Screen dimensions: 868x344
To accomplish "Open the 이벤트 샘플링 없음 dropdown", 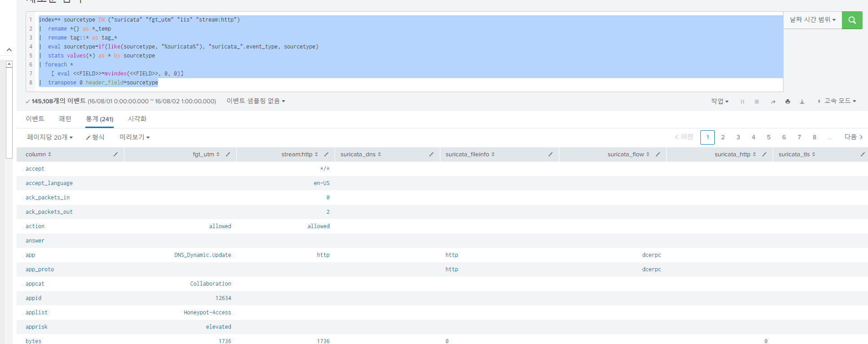I will click(256, 101).
